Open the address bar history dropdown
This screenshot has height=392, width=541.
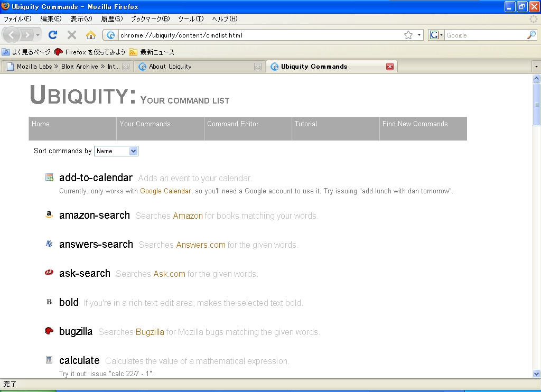tap(419, 35)
